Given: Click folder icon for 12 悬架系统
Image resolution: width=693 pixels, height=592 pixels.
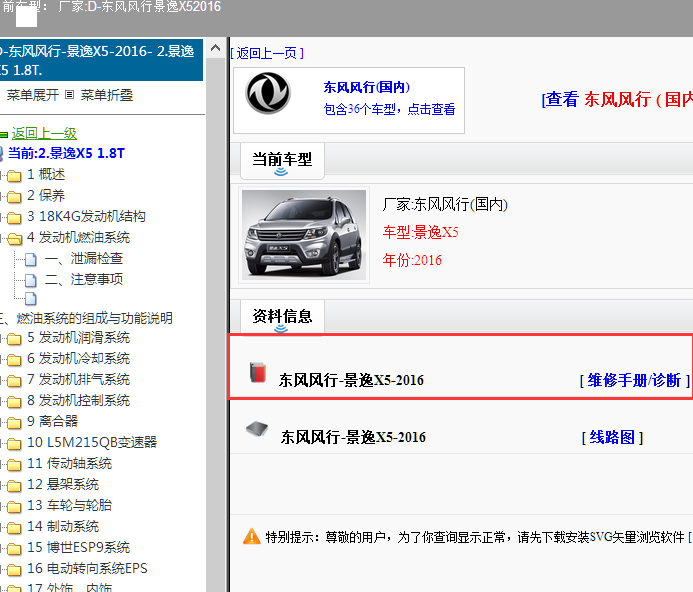Looking at the screenshot, I should point(14,485).
